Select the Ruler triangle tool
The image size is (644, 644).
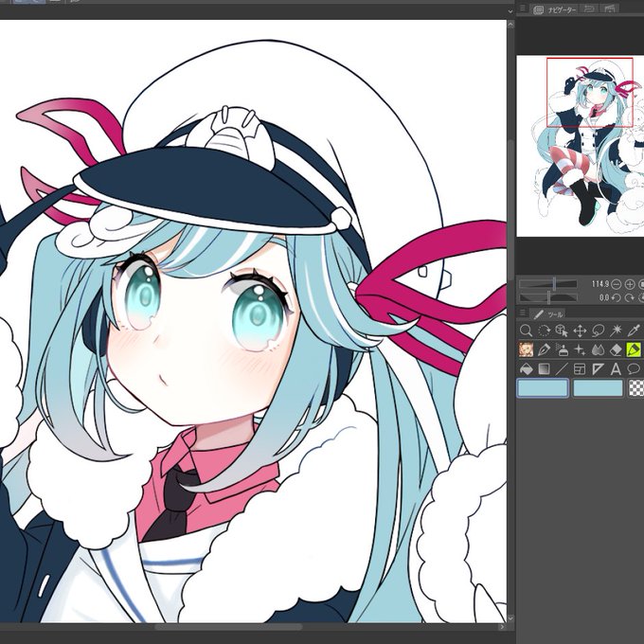(598, 368)
